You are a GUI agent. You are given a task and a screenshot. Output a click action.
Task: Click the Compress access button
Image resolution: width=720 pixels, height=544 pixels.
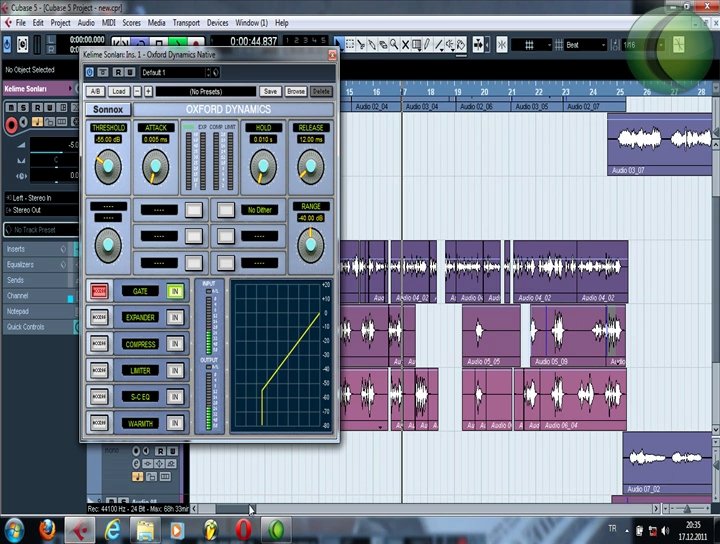tap(99, 344)
